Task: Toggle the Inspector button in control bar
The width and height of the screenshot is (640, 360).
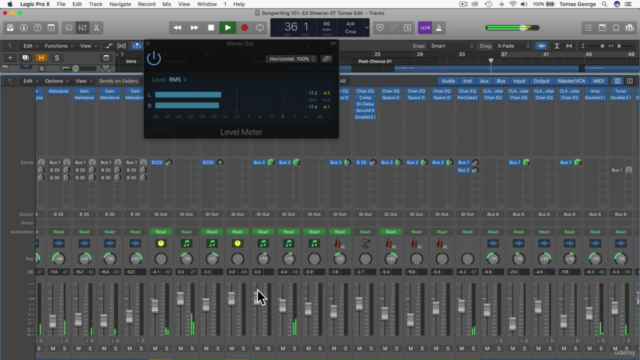Action: coord(24,28)
